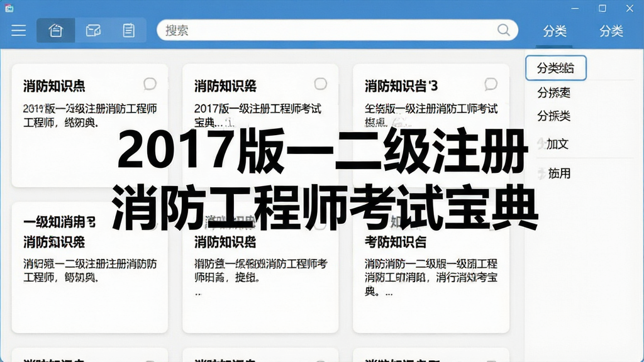Maximize the window

[x=602, y=8]
